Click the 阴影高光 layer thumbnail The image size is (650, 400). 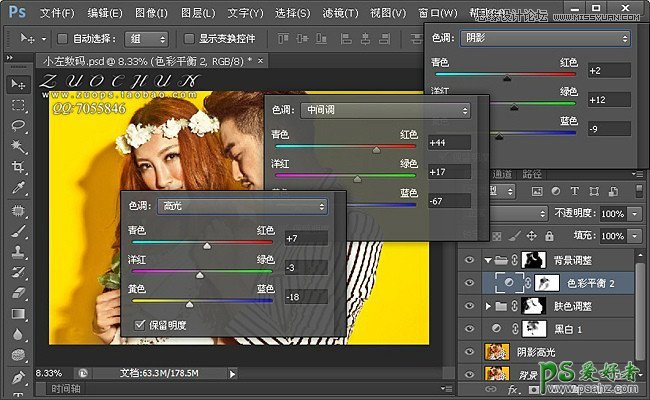coord(494,351)
